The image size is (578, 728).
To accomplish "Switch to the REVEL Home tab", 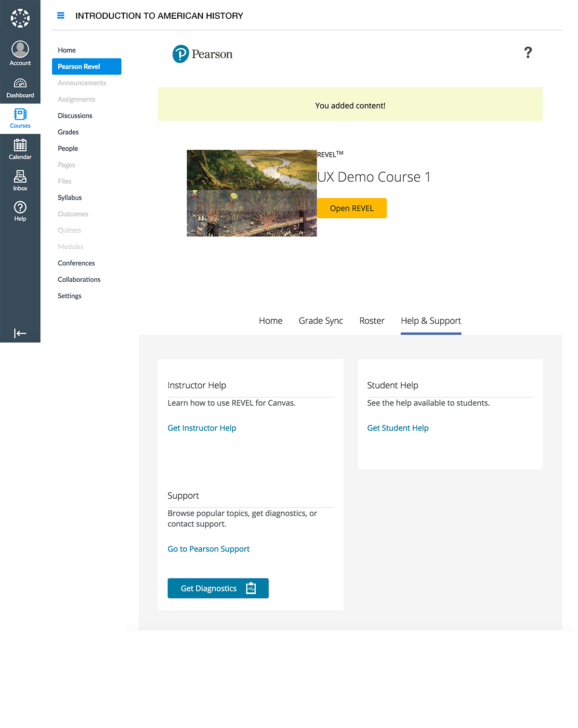I will tap(271, 321).
